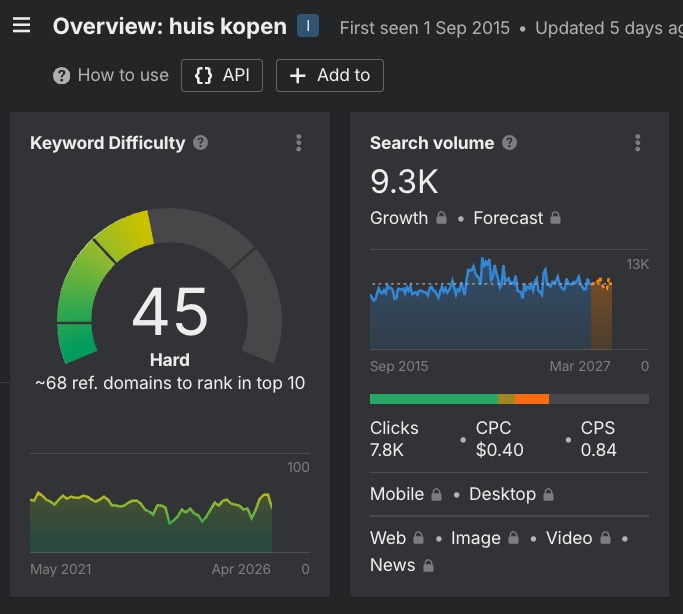Click the Clicks 7.8K value
This screenshot has height=614, width=683.
[387, 450]
